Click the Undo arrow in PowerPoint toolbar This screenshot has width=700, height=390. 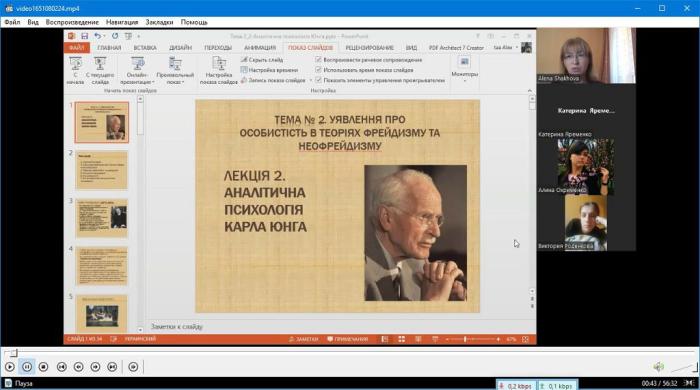(x=98, y=36)
